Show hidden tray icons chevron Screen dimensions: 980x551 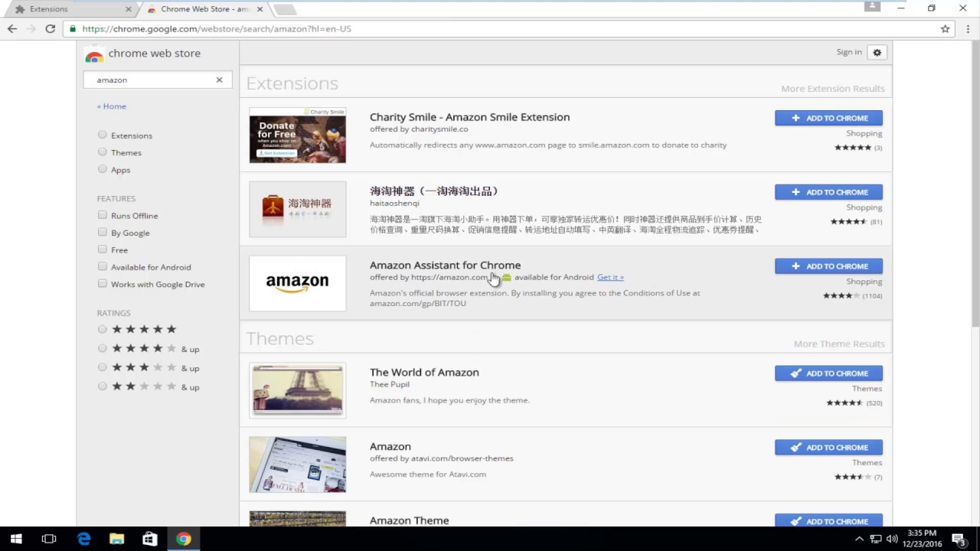click(x=859, y=539)
